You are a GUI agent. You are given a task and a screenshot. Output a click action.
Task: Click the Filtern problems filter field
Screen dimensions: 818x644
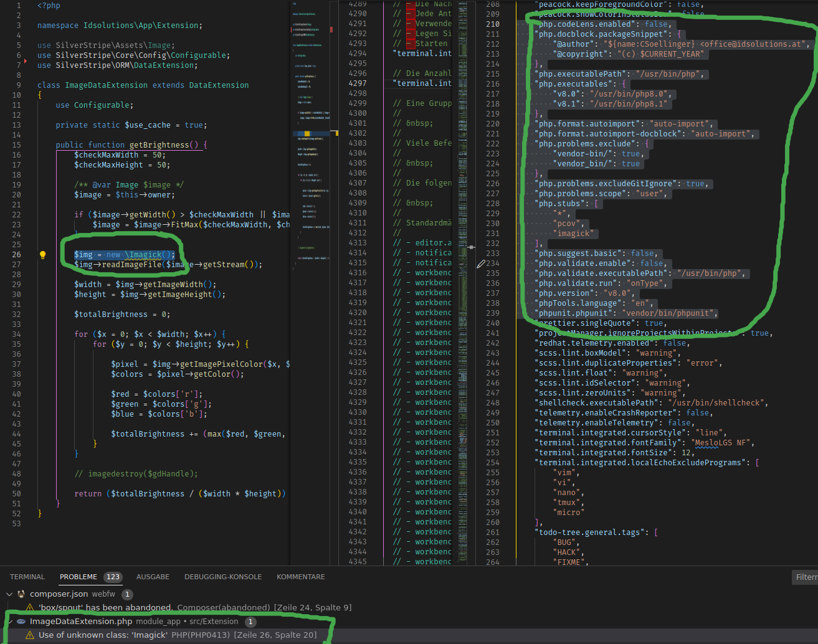click(x=805, y=577)
